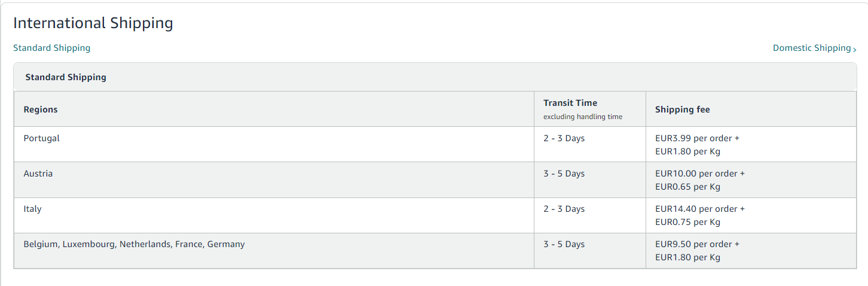This screenshot has height=286, width=868.
Task: Click the EUR9.50 per order shipping fee
Action: point(697,244)
